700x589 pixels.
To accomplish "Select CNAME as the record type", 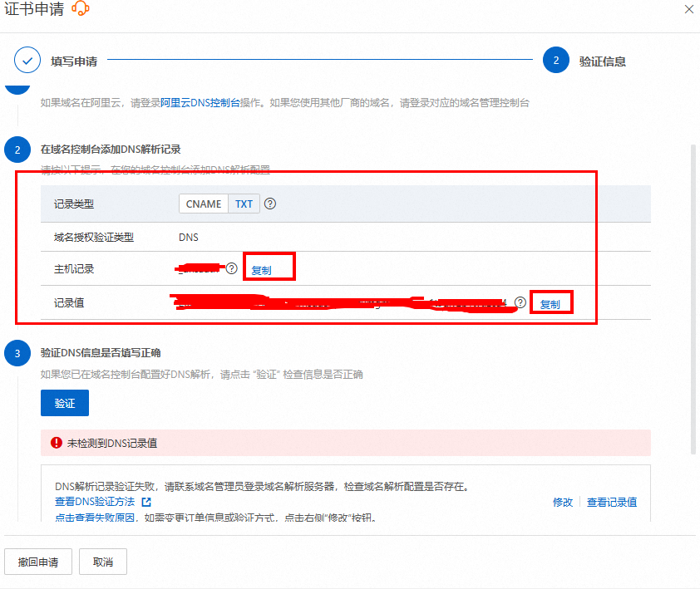I will point(204,204).
